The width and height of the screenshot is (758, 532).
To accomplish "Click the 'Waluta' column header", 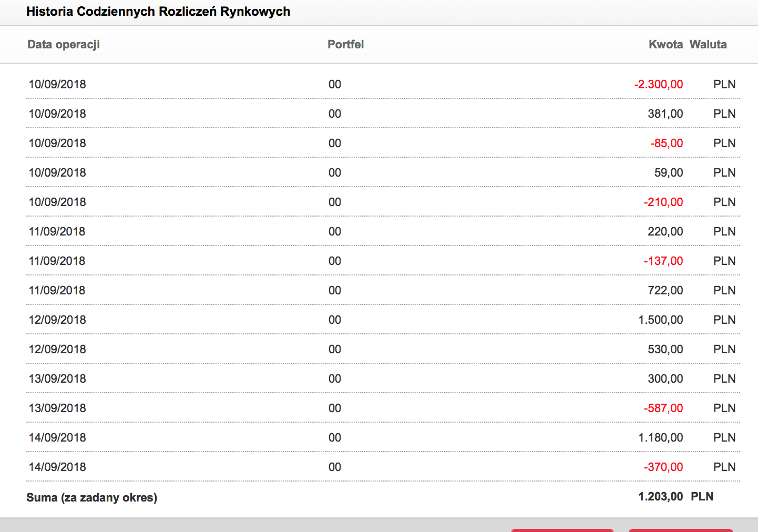I will coord(708,45).
